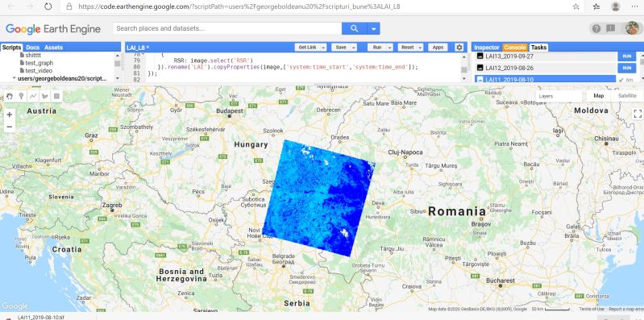Switch map to Map view
Viewport: 644px width, 320px height.
point(598,96)
